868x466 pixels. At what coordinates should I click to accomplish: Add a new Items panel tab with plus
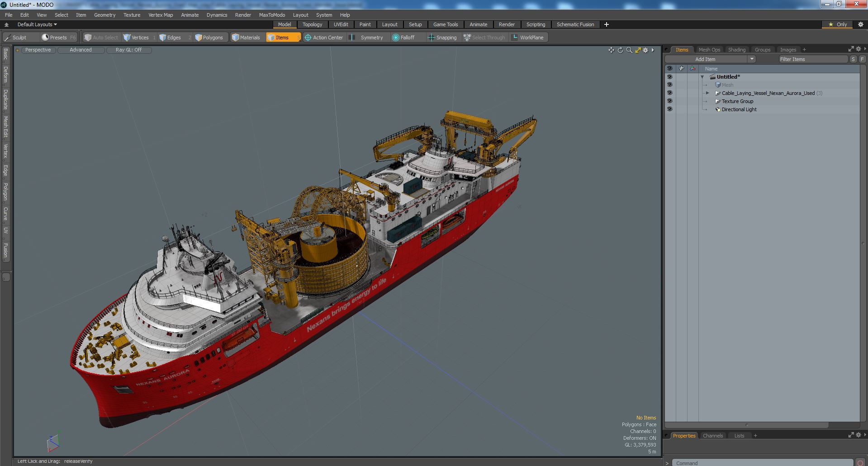click(x=804, y=50)
